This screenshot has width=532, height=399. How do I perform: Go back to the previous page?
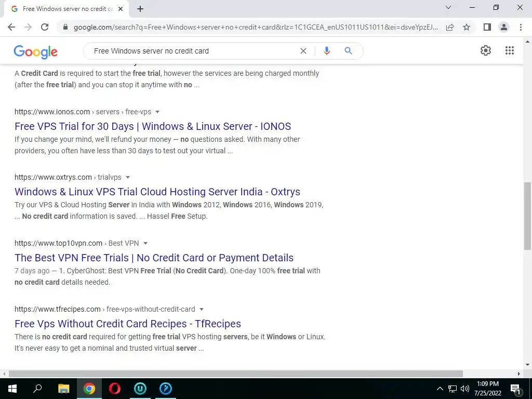tap(11, 27)
